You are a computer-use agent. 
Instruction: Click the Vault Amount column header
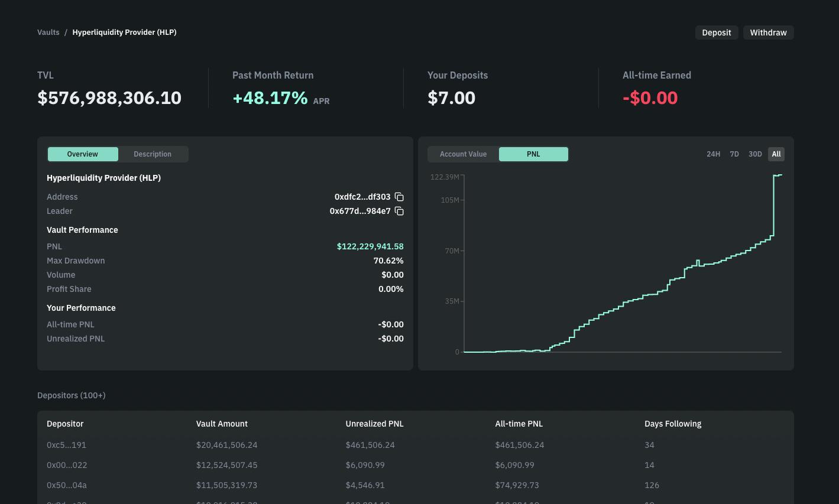[x=222, y=424]
